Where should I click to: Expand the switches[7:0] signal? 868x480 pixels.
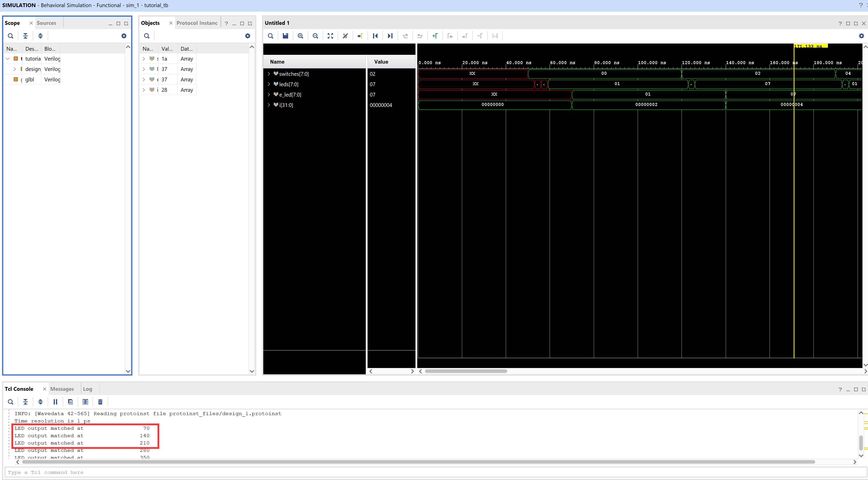coord(269,74)
